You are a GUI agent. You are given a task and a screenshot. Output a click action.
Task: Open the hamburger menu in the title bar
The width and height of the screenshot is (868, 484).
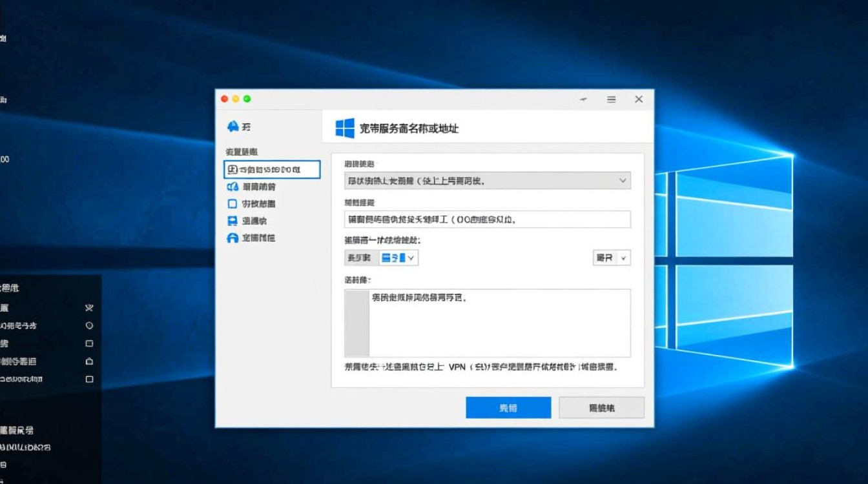611,99
